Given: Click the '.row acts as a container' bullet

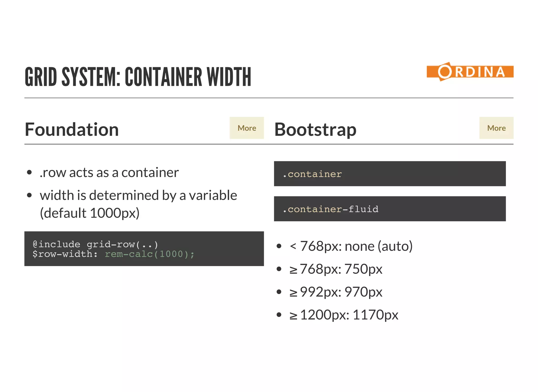Looking at the screenshot, I should (x=109, y=173).
